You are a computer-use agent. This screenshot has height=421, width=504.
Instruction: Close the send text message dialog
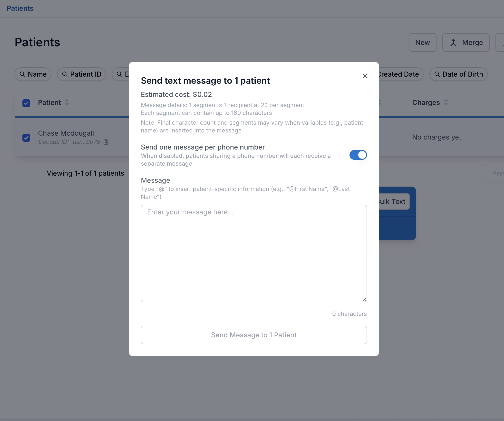tap(365, 76)
